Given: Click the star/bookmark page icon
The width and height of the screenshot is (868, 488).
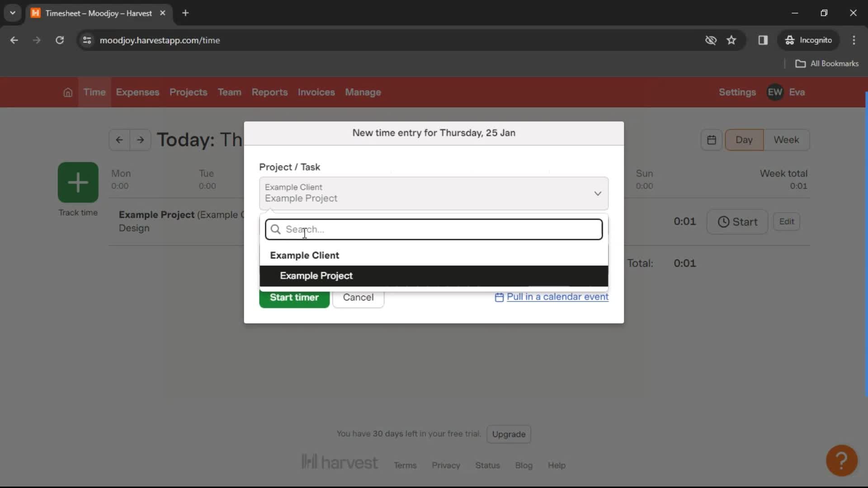Looking at the screenshot, I should (731, 40).
